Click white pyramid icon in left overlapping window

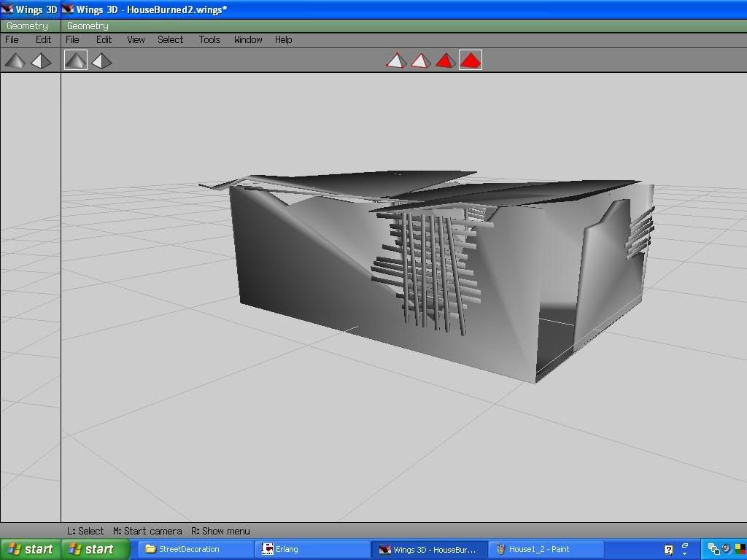tap(41, 61)
